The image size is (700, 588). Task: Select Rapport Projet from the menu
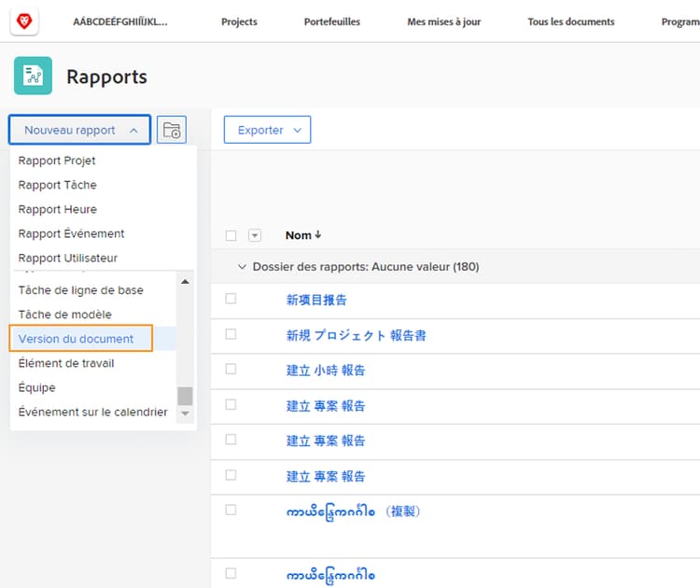(x=57, y=161)
